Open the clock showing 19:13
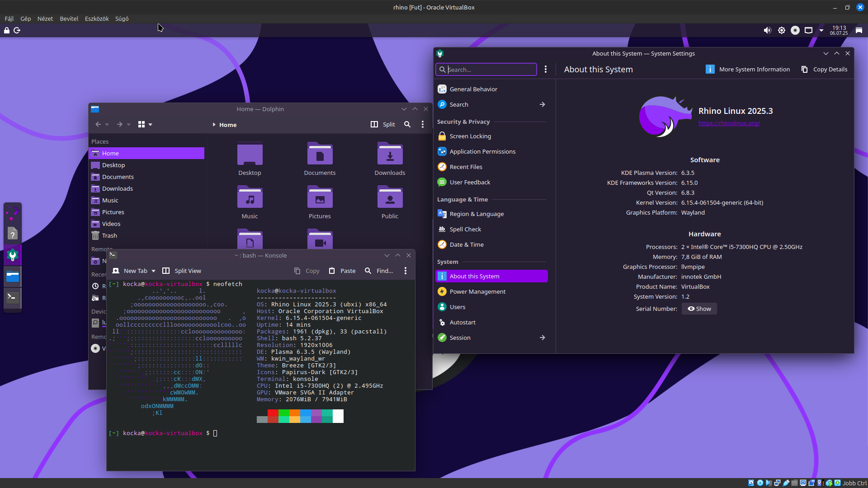This screenshot has height=488, width=868. 839,30
